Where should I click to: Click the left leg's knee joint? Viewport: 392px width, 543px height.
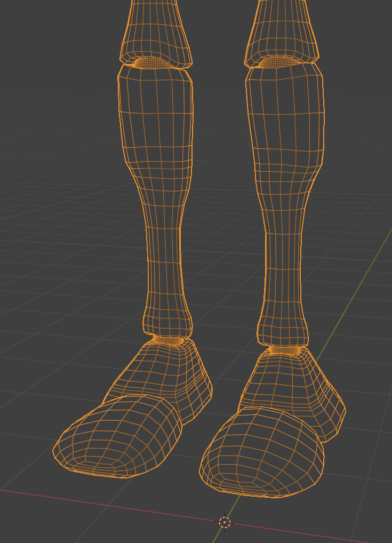(154, 62)
